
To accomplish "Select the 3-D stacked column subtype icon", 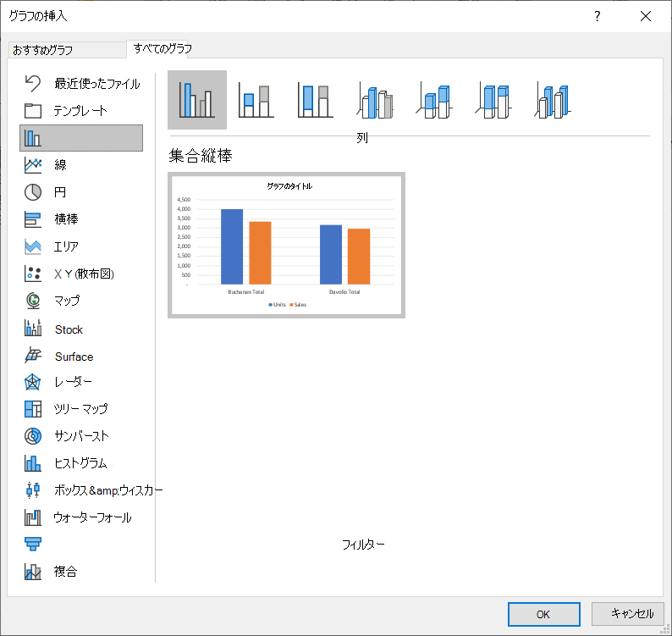I will [x=434, y=100].
